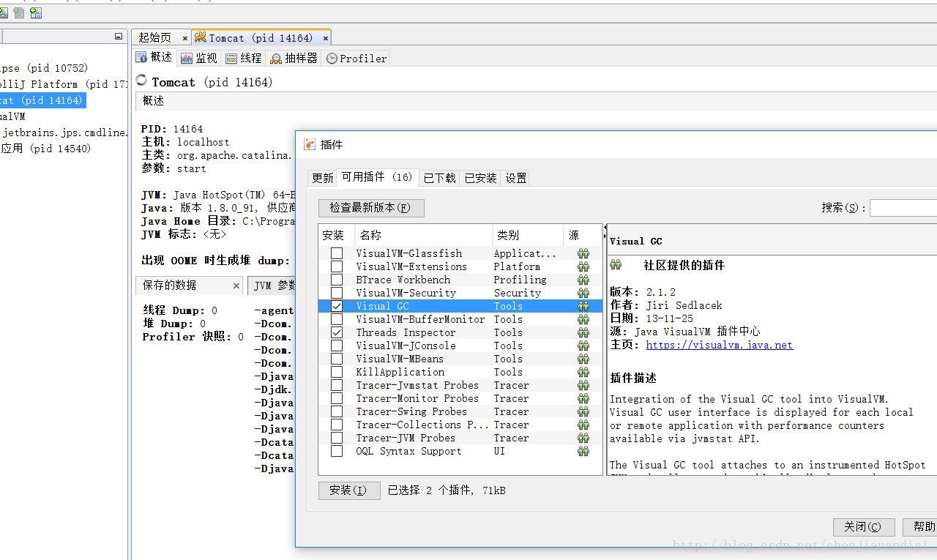Image resolution: width=937 pixels, height=560 pixels.
Task: Select the (pid 10752) application in left tree
Action: [44, 68]
